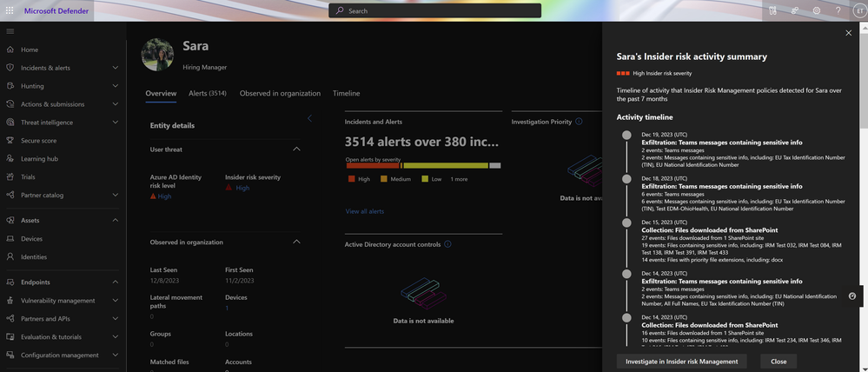
Task: Expand the Threat intelligence chevron
Action: point(116,123)
